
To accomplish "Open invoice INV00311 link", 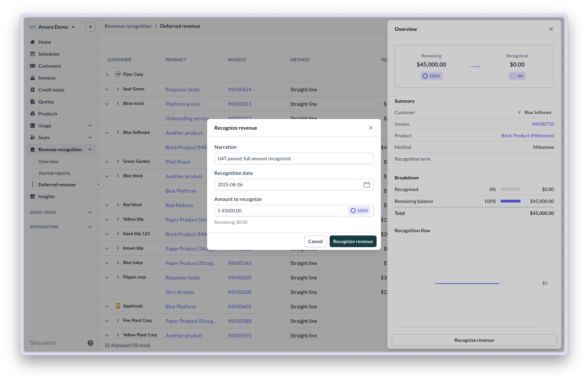I will coord(240,104).
